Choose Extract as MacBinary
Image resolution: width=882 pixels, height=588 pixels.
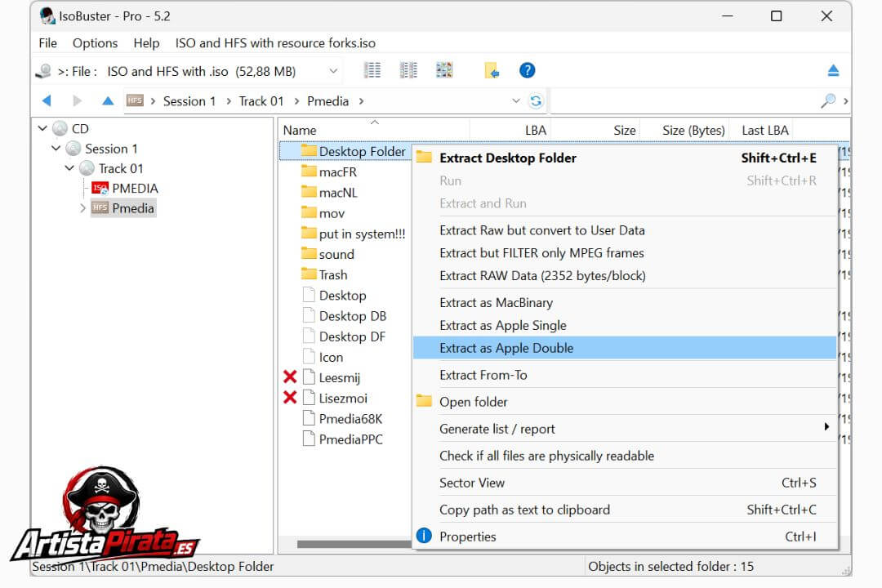click(625, 303)
